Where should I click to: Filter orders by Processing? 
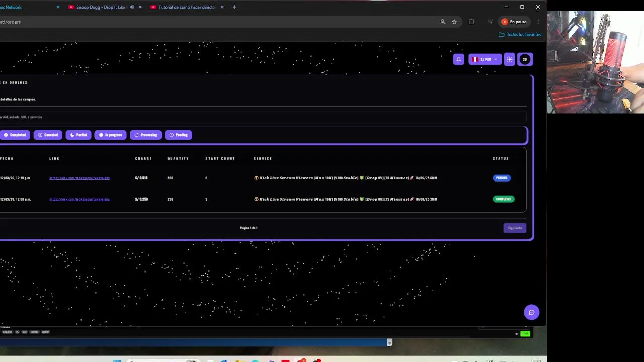[145, 135]
